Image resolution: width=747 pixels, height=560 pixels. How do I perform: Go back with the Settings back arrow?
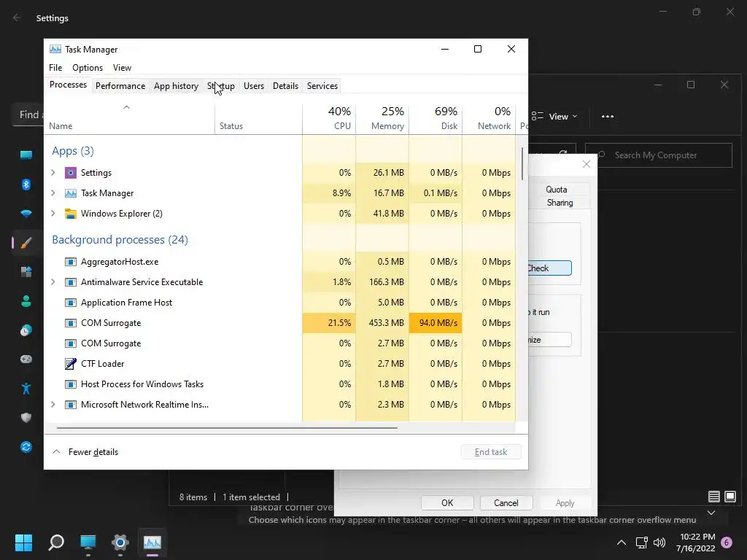(17, 18)
